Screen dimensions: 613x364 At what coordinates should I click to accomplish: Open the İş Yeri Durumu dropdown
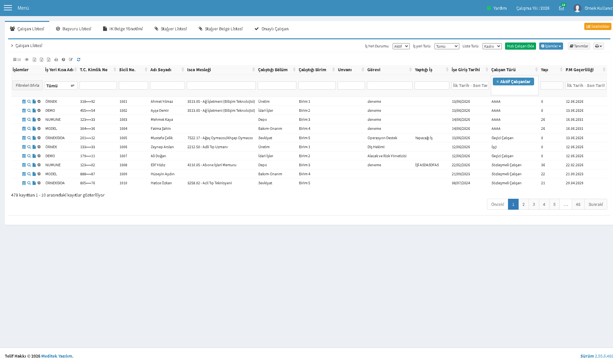pos(401,46)
